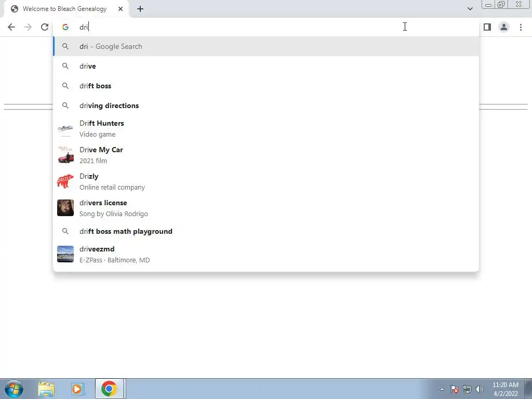Click the magnifier beside 'drift boss math playground'
The height and width of the screenshot is (399, 532).
pos(65,231)
